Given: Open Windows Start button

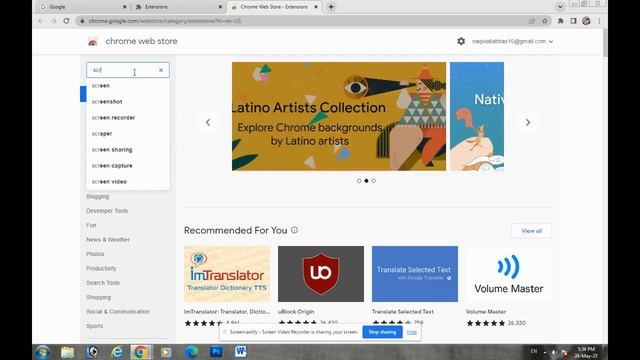Looking at the screenshot, I should pos(42,352).
